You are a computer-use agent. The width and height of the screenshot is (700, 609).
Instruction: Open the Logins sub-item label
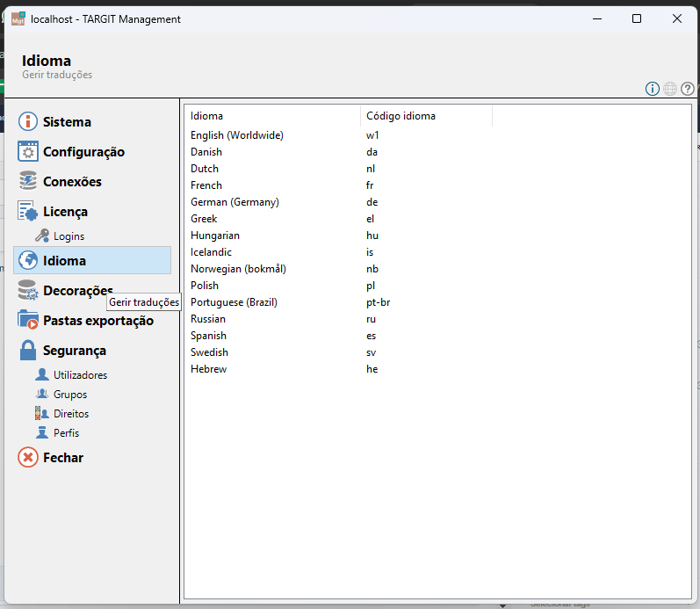pos(69,236)
